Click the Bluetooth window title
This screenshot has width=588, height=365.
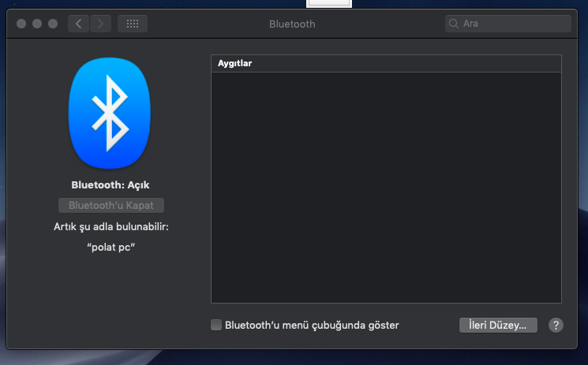(292, 24)
